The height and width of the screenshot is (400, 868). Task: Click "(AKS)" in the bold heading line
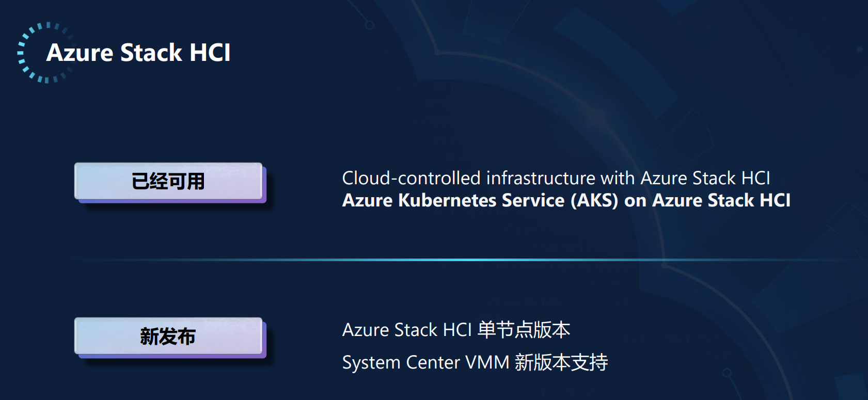click(x=594, y=200)
